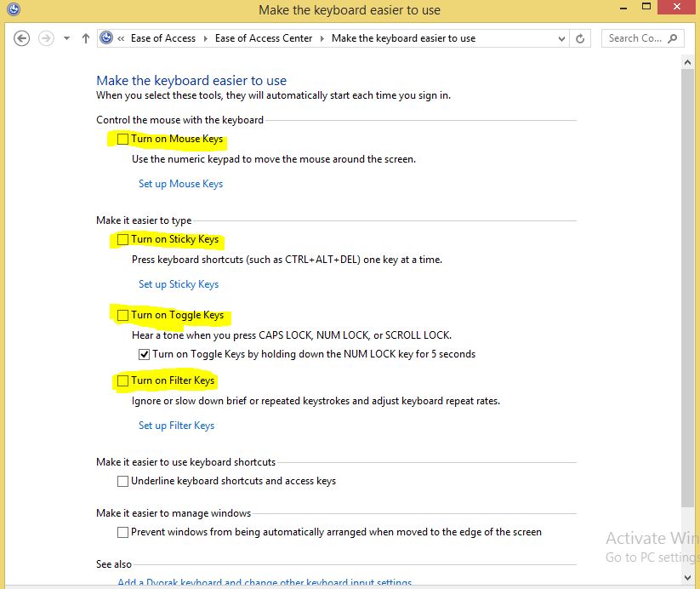Select Ease of Access breadcrumb

pos(163,38)
